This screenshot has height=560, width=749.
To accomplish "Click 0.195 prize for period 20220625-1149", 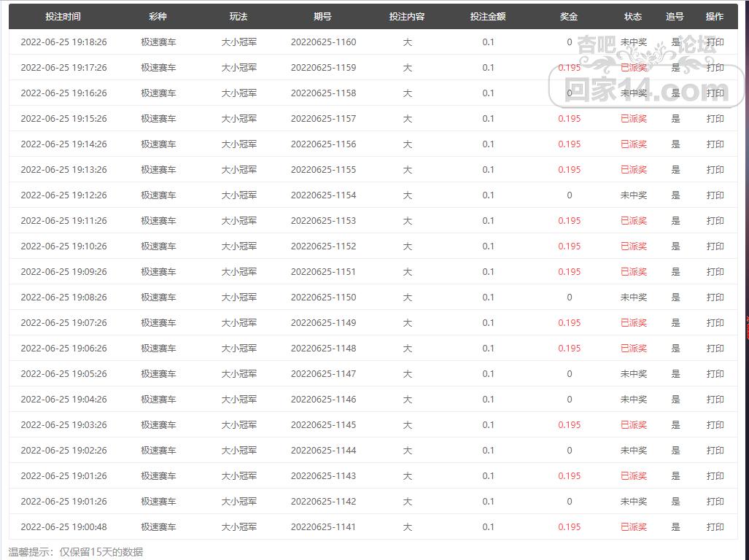I will pyautogui.click(x=570, y=323).
